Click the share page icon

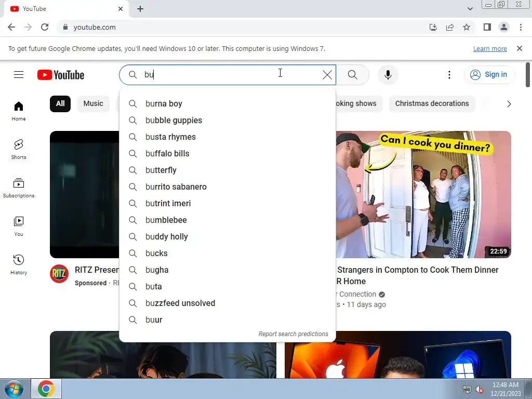[450, 27]
